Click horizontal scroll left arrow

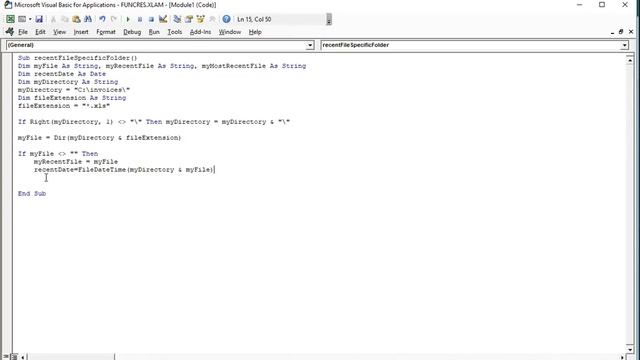point(22,357)
